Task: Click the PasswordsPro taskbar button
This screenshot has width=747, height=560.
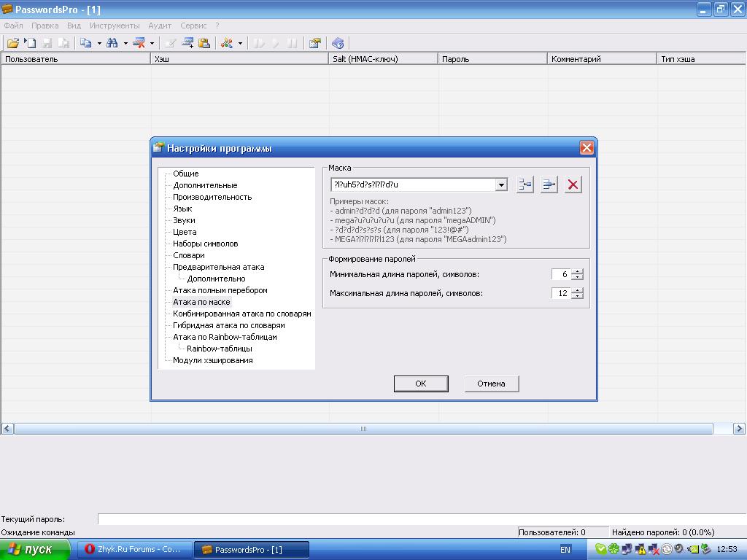Action: pos(252,549)
